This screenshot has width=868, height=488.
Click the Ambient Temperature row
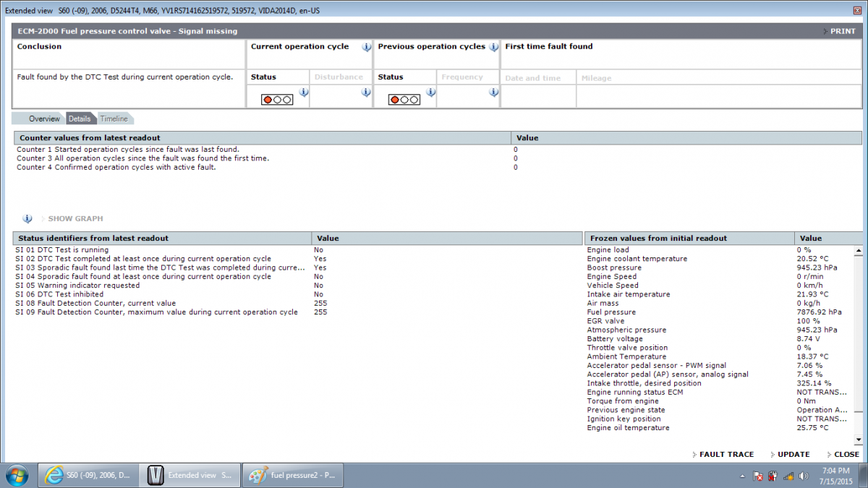(719, 356)
